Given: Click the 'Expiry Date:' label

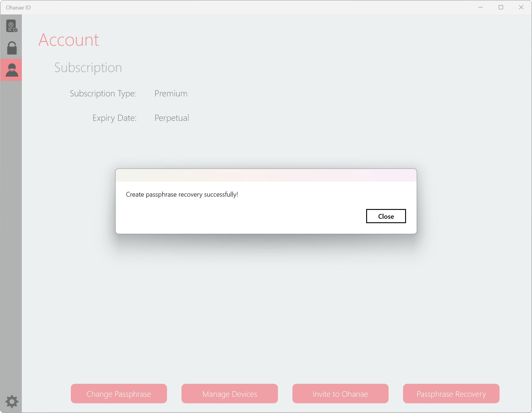Looking at the screenshot, I should click(114, 118).
